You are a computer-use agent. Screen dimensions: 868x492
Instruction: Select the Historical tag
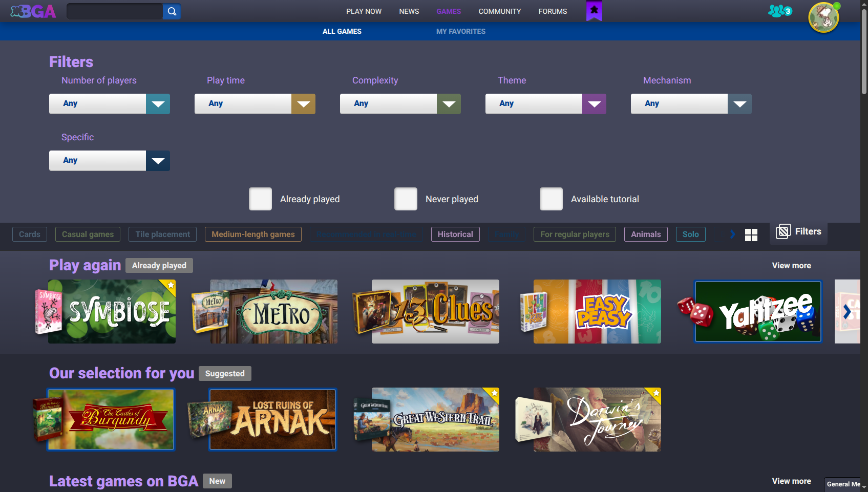coord(455,234)
